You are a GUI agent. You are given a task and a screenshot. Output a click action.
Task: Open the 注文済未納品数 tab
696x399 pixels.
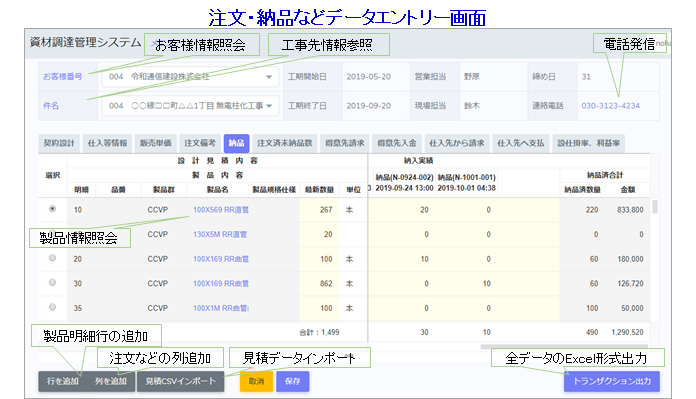click(x=285, y=143)
